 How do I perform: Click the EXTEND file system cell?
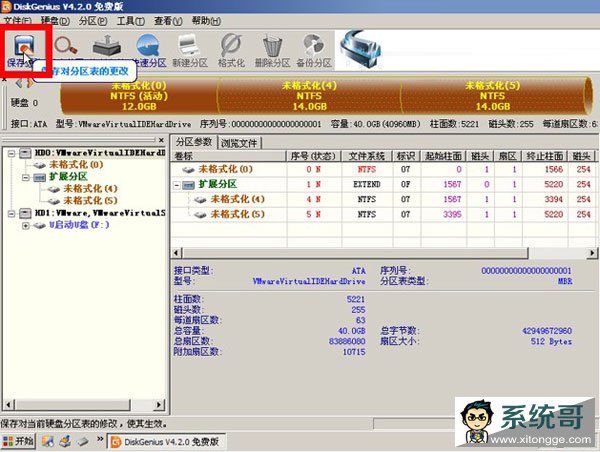point(367,184)
